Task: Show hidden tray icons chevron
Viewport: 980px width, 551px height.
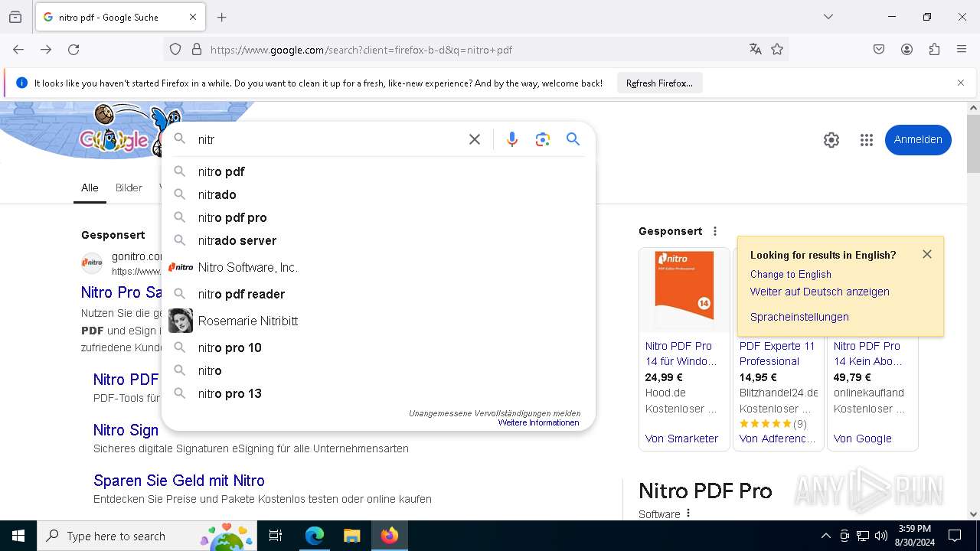Action: tap(825, 536)
